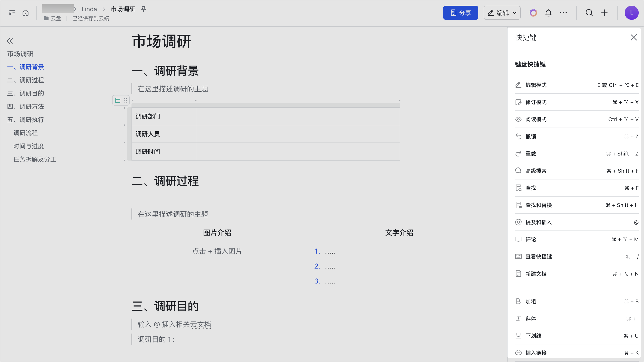
Task: Select Linda in the breadcrumb path
Action: [x=89, y=9]
